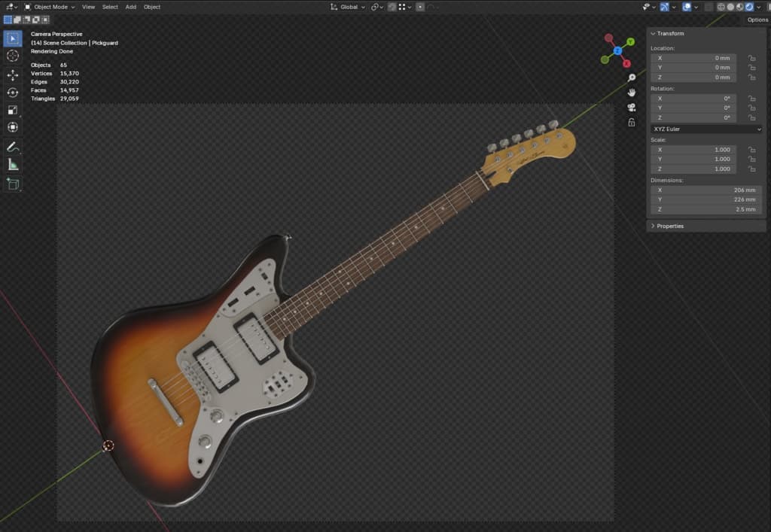
Task: Select the Scale tool
Action: [13, 110]
